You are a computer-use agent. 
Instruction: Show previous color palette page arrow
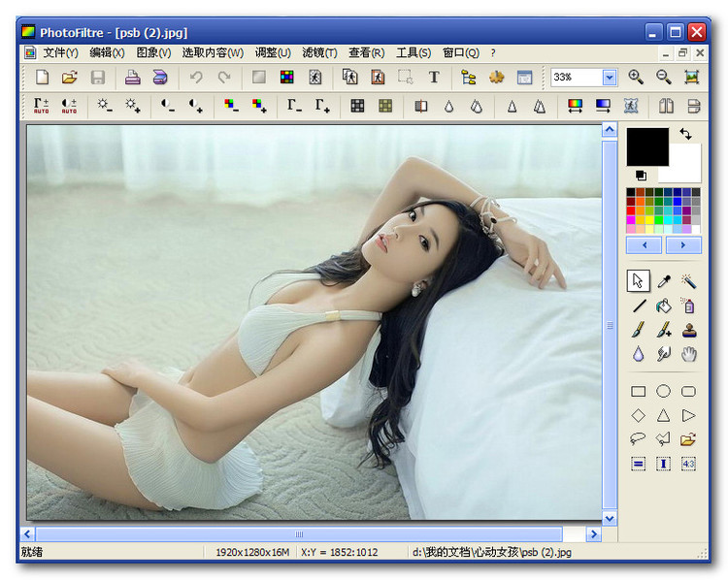[645, 245]
